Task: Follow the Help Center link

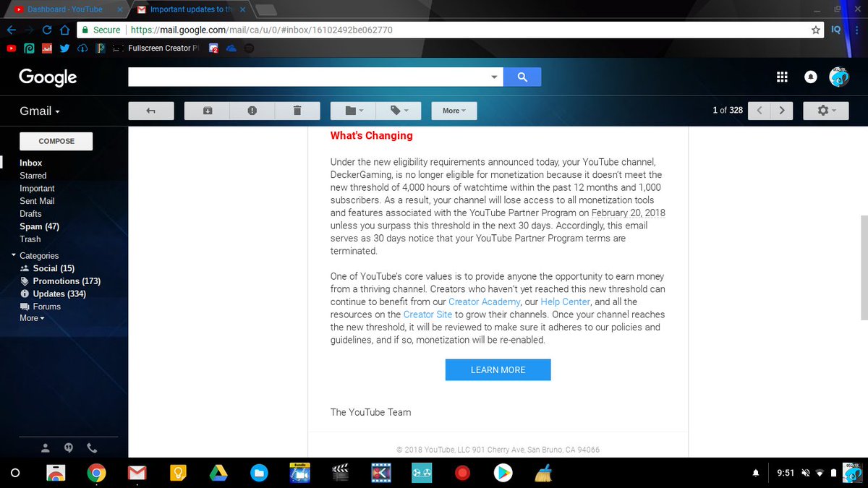Action: [x=566, y=301]
